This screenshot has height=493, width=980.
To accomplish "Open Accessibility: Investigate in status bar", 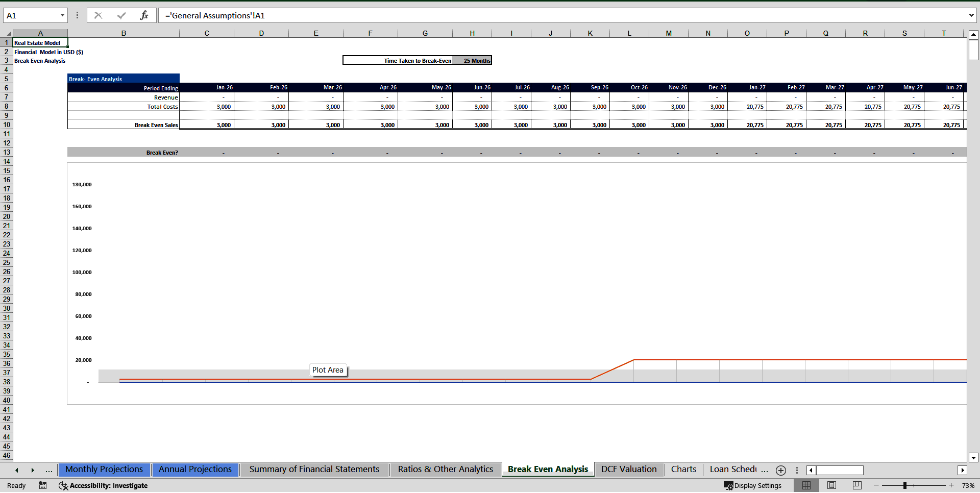I will [103, 485].
